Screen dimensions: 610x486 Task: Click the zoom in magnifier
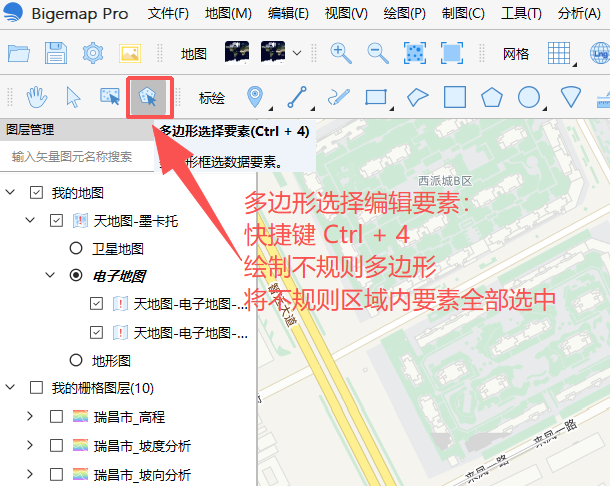(x=341, y=53)
